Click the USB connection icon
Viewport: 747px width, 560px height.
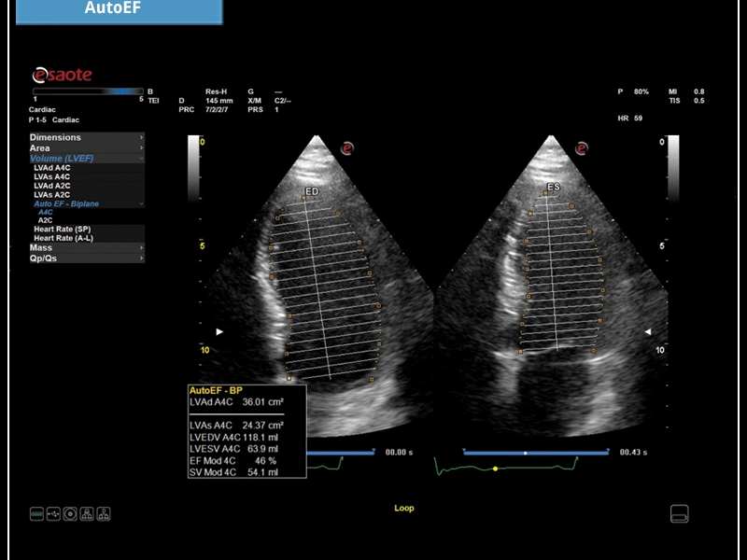click(53, 513)
